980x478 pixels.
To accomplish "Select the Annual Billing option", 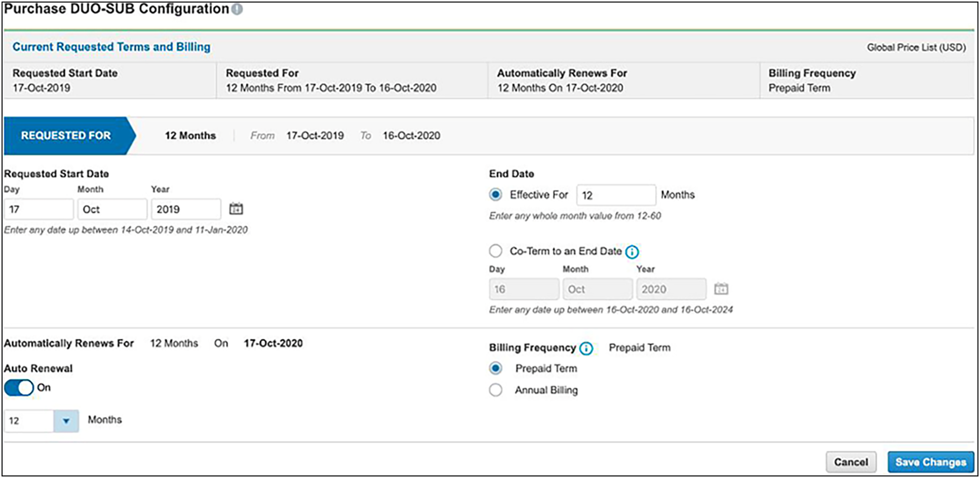I will [495, 389].
